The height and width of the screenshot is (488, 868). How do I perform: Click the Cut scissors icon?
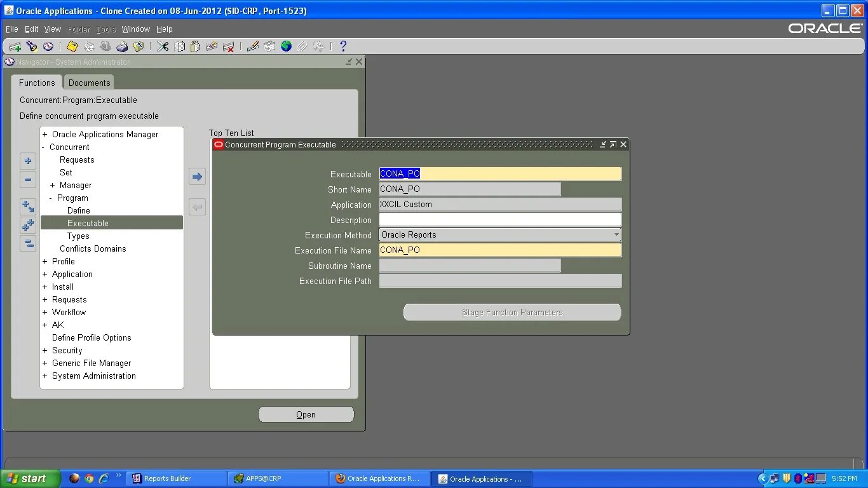[163, 46]
